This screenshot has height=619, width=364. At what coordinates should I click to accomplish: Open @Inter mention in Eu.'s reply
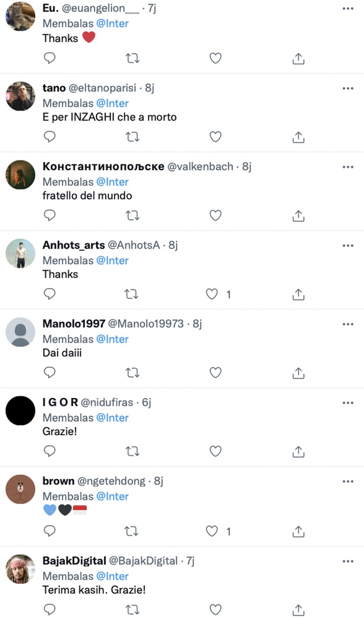[112, 23]
